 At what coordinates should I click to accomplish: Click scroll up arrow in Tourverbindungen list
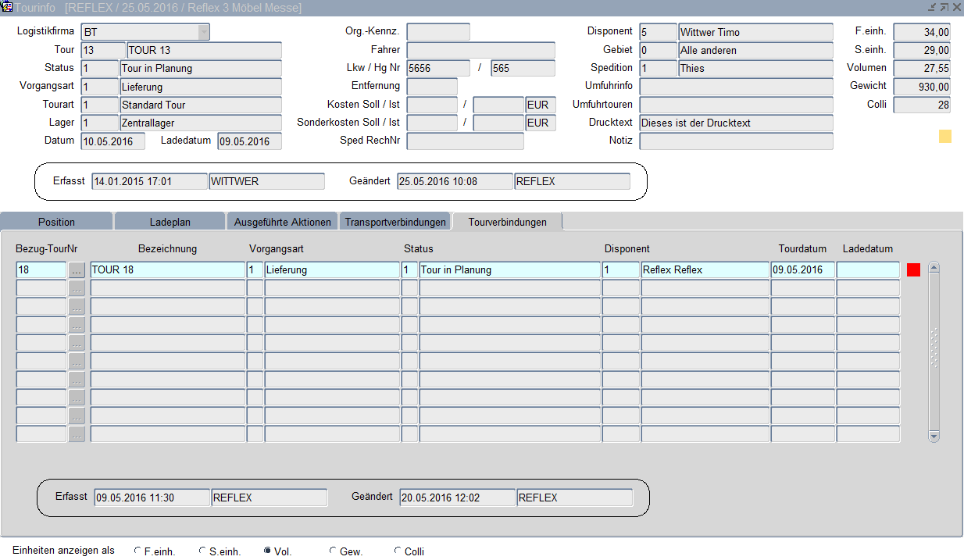pyautogui.click(x=934, y=268)
